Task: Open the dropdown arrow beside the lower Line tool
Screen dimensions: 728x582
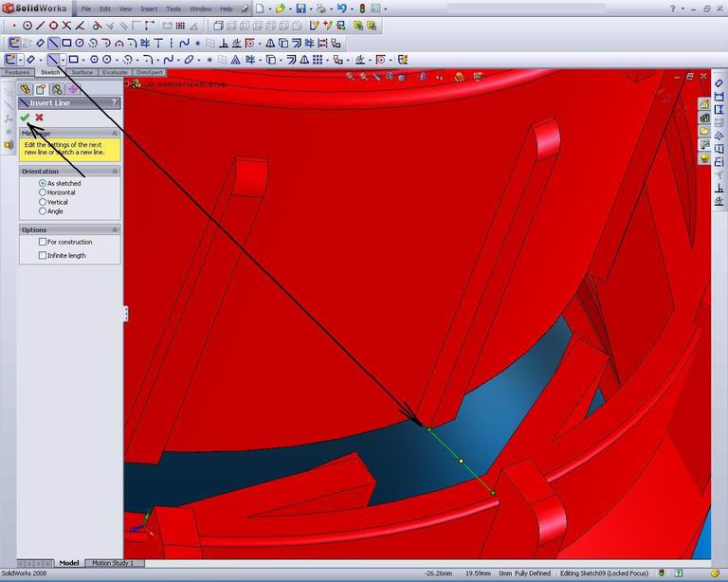Action: 63,60
